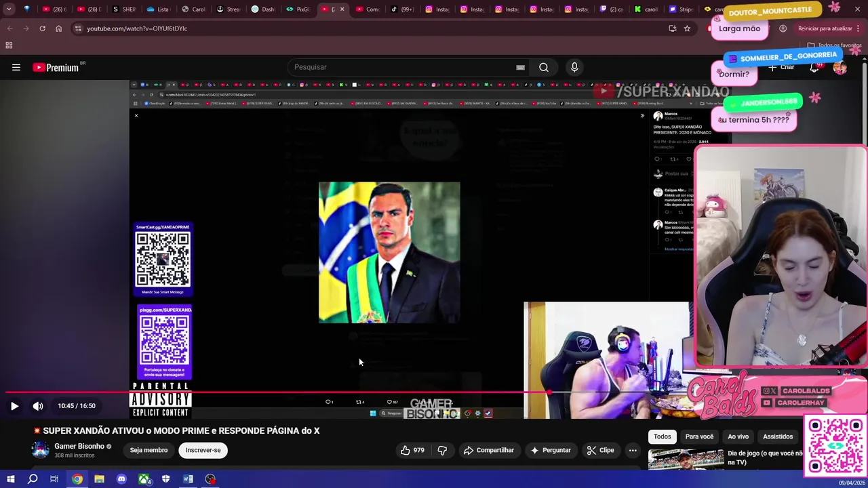
Task: Open more actions three-dot menu below video
Action: (632, 450)
